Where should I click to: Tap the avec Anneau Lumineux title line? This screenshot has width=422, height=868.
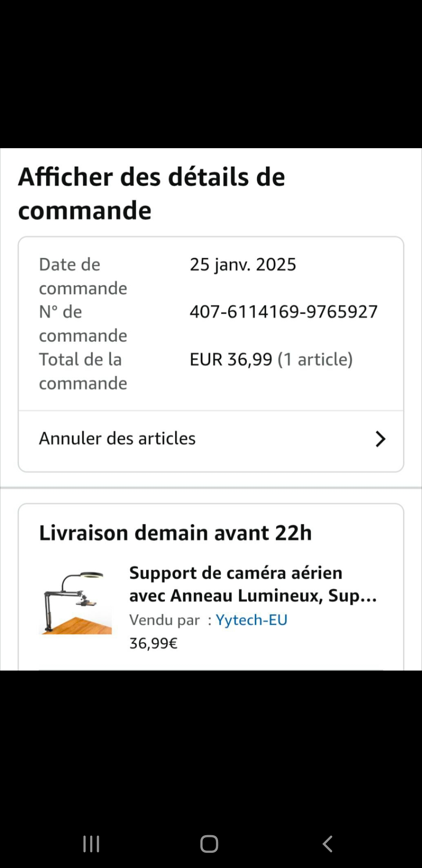(252, 596)
